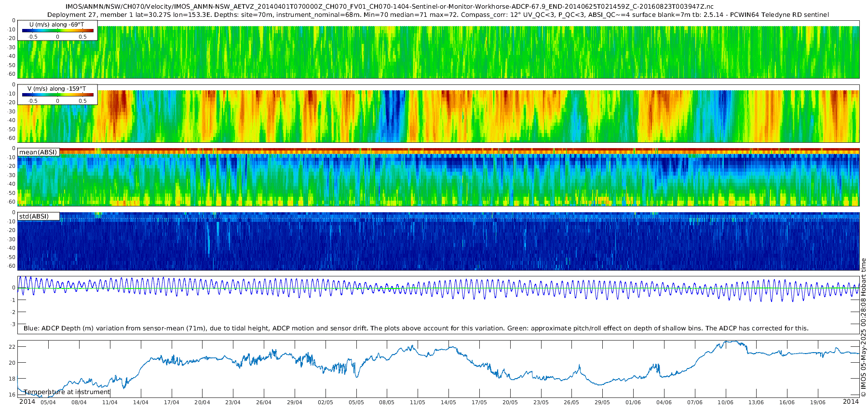Click the dark blue southward pulse in V panel
Viewport: 868px width, 410px height.
click(x=393, y=113)
